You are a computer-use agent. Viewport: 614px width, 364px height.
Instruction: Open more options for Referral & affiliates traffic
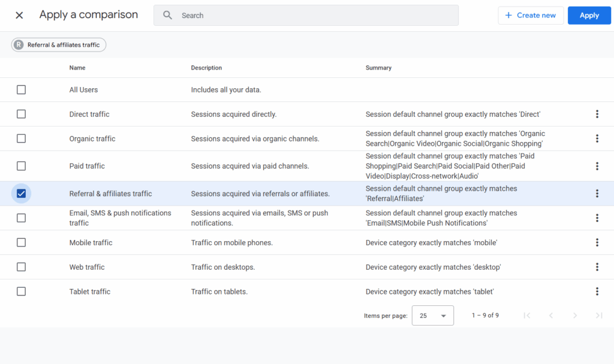[x=597, y=194]
